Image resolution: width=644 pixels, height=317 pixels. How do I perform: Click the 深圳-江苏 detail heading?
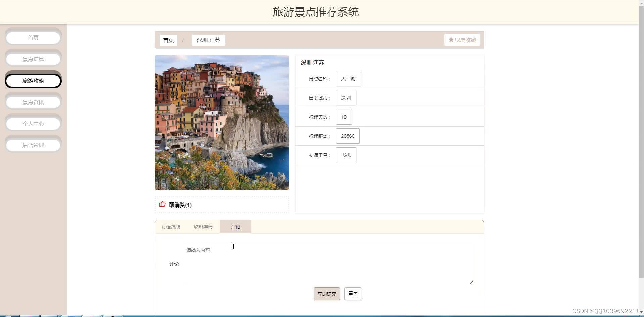point(312,63)
